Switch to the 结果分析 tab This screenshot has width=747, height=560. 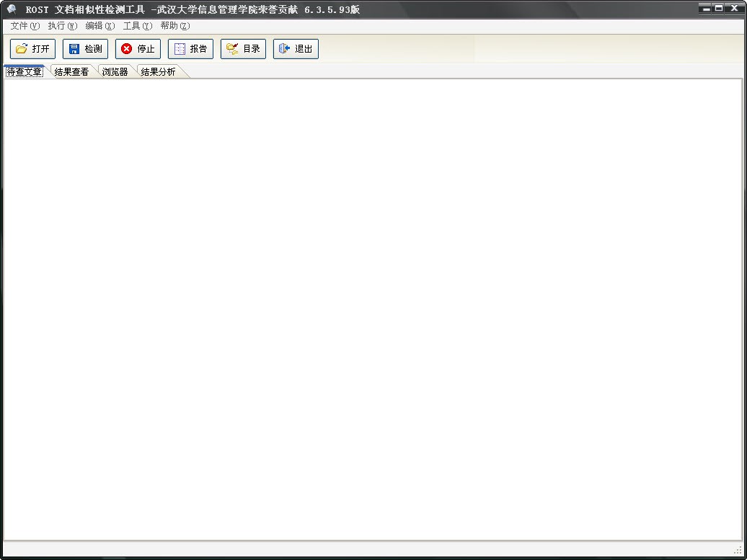coord(158,72)
